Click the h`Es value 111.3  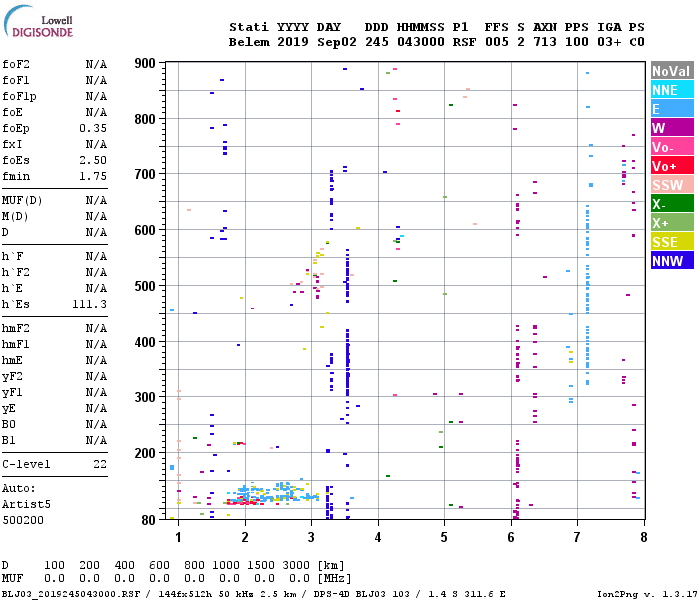pyautogui.click(x=90, y=304)
